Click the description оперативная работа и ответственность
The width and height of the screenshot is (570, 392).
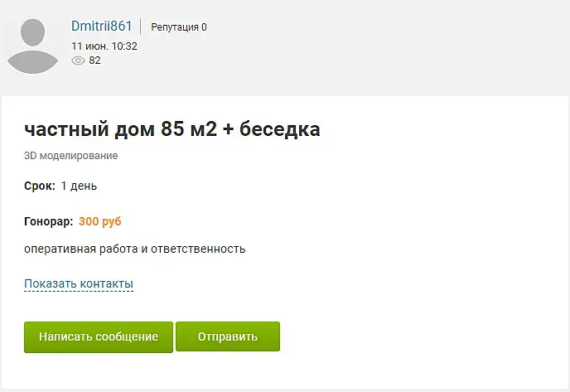pos(135,249)
